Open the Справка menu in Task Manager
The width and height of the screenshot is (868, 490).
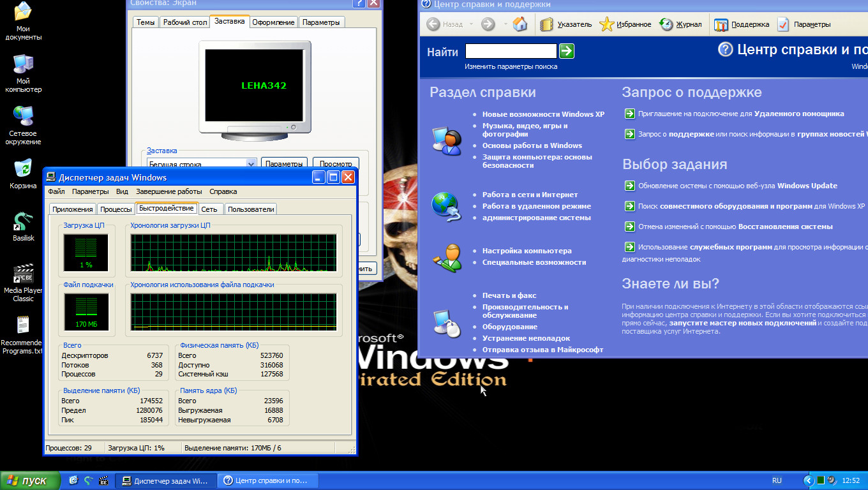pos(223,191)
